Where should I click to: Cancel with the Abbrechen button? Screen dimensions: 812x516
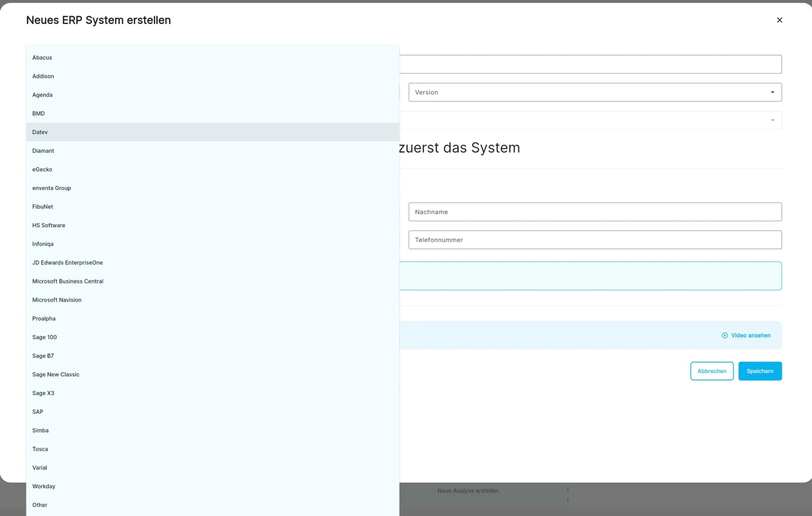[712, 371]
